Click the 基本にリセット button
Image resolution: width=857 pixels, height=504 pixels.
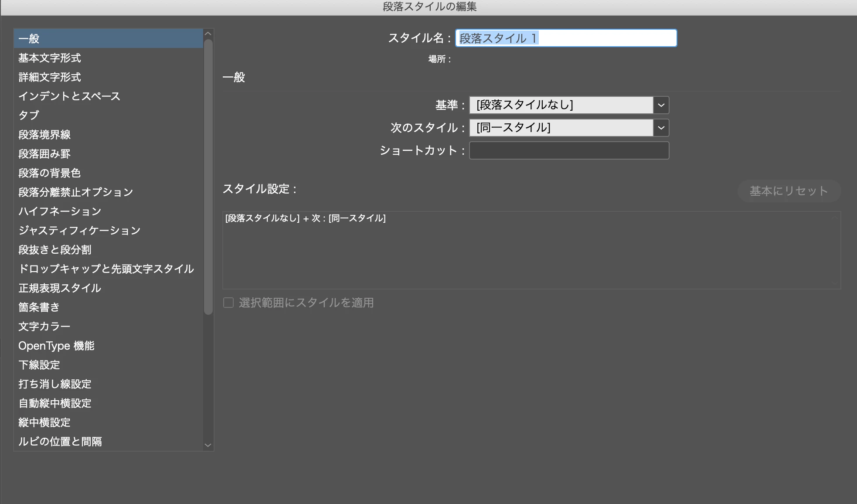[x=789, y=191]
